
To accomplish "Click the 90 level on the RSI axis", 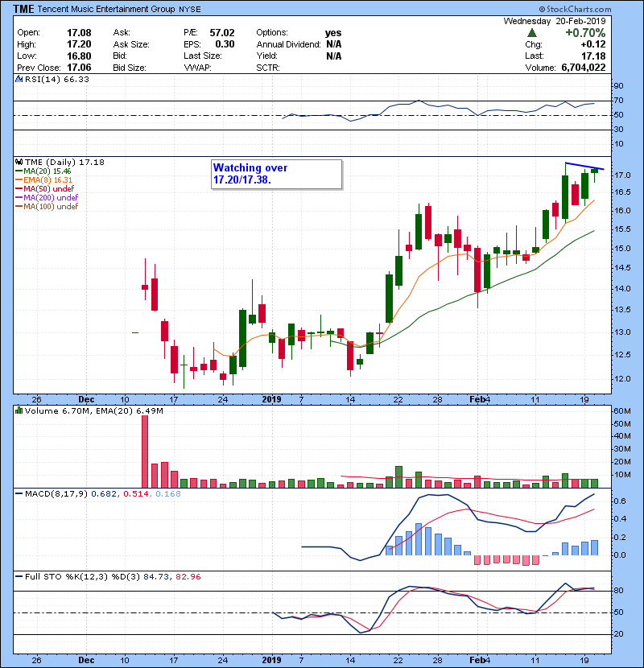I will (x=618, y=86).
